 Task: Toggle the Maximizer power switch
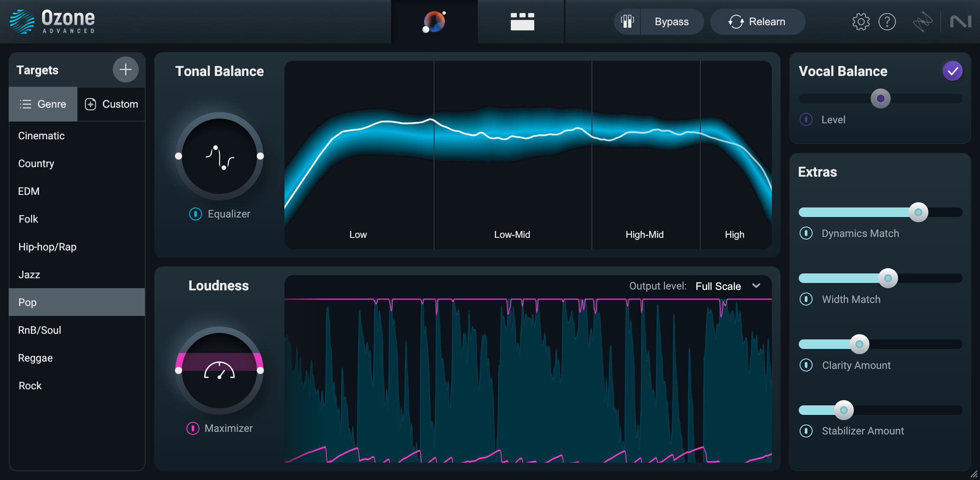[x=193, y=428]
